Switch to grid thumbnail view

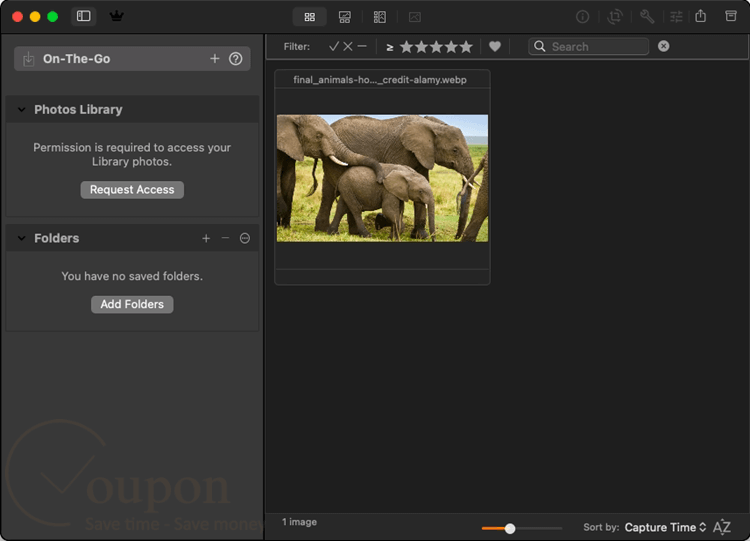coord(309,17)
